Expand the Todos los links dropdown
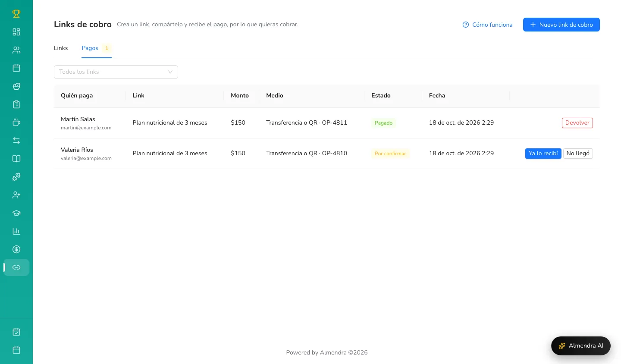Screen dimensions: 621x364 (116, 72)
